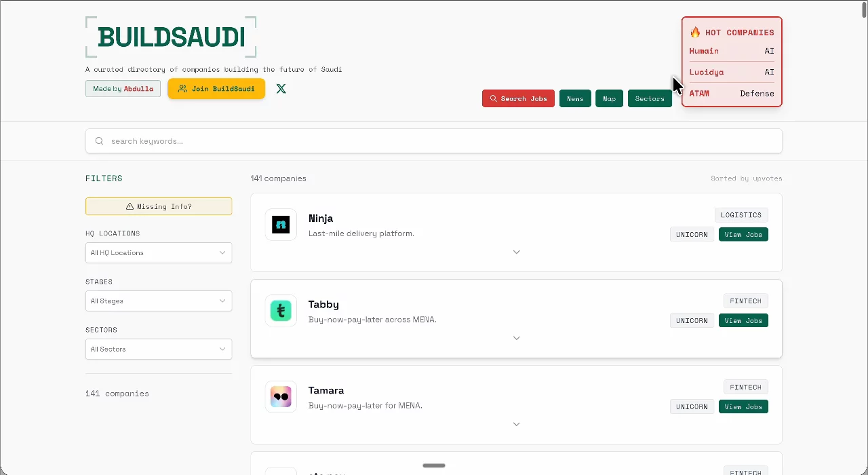Click the fire icon in Hot Companies
The height and width of the screenshot is (475, 868).
[695, 32]
